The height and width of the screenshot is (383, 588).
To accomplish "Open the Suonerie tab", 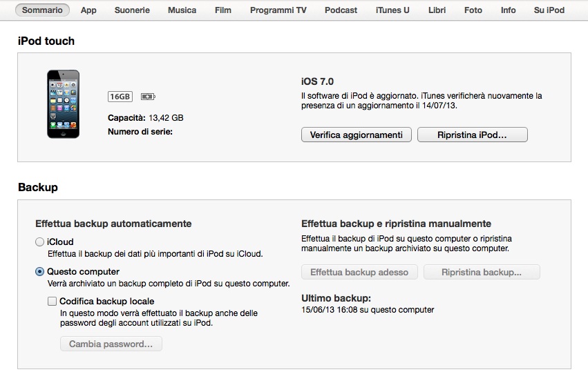I will click(x=132, y=10).
